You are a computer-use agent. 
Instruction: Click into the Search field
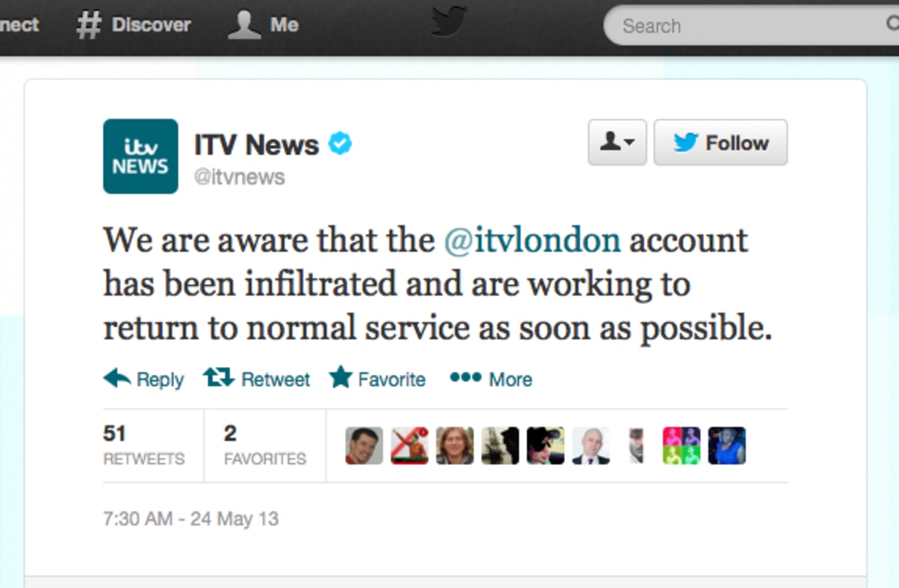[752, 26]
